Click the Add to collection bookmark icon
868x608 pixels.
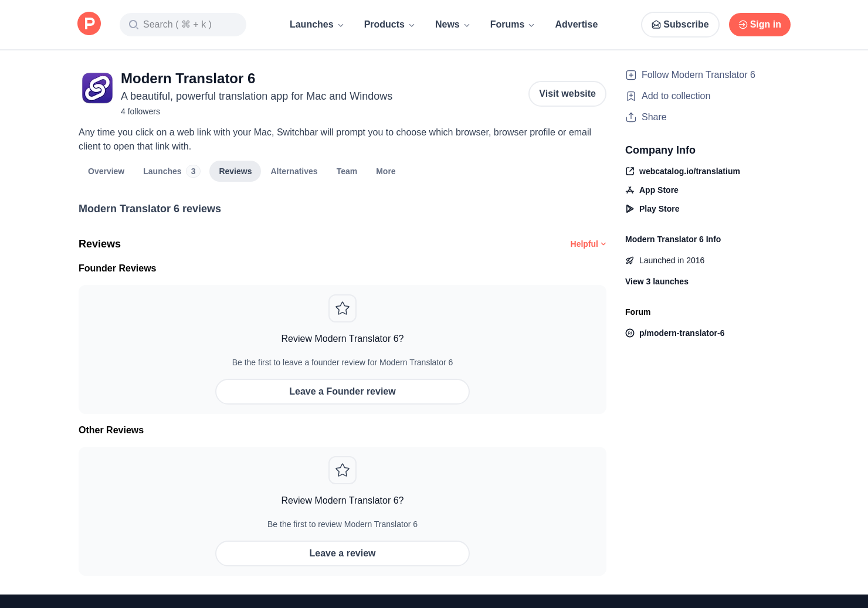click(631, 96)
